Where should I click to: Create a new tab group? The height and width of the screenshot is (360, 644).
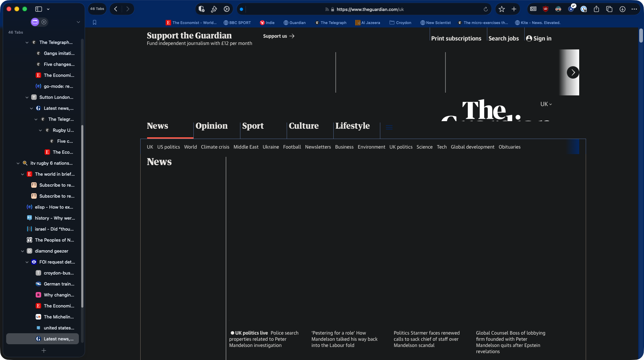click(x=44, y=22)
